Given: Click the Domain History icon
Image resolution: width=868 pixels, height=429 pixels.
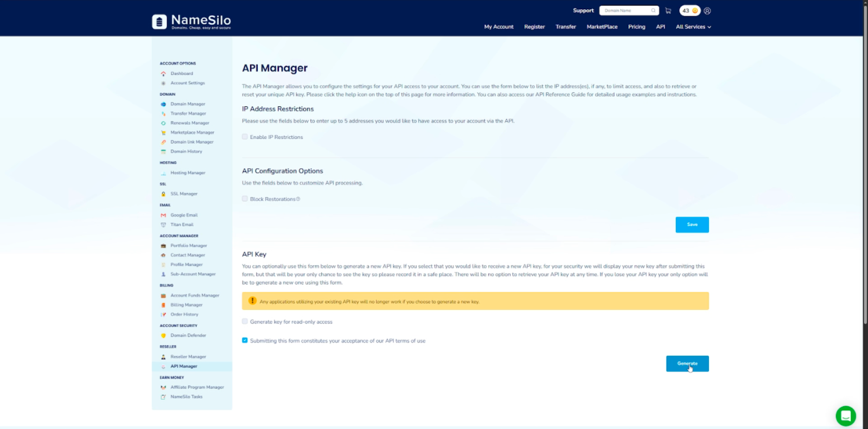Looking at the screenshot, I should [163, 151].
